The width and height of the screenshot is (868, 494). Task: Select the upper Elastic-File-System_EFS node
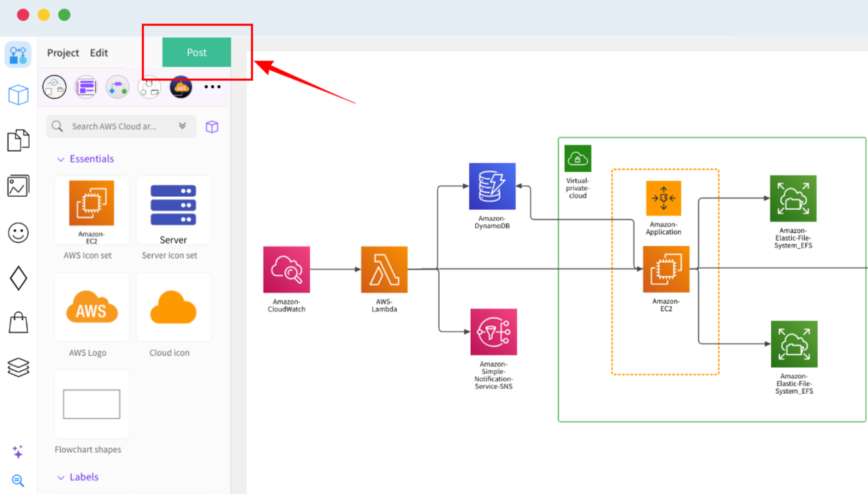click(793, 198)
